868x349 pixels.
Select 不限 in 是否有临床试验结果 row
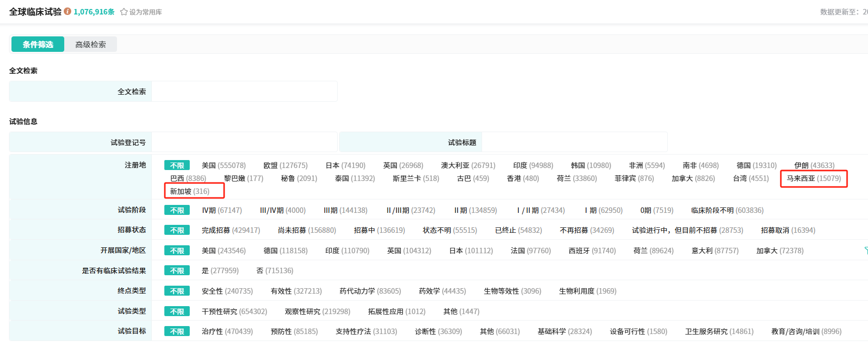coord(177,271)
